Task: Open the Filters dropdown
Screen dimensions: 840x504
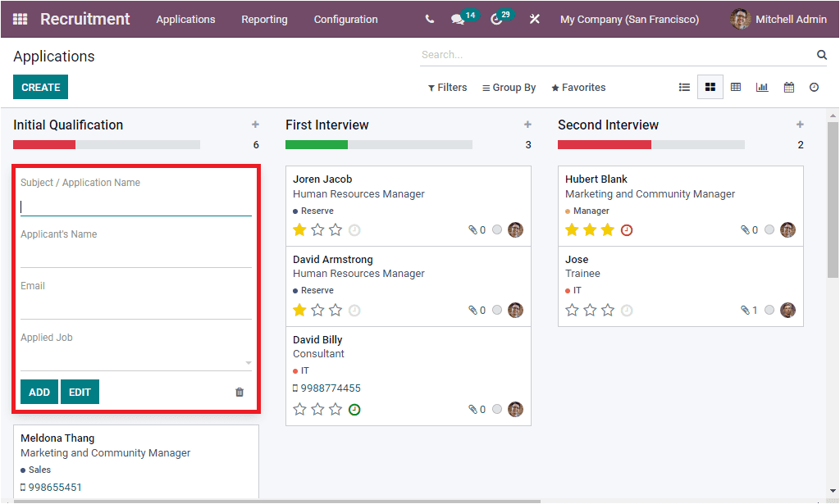Action: [x=447, y=87]
